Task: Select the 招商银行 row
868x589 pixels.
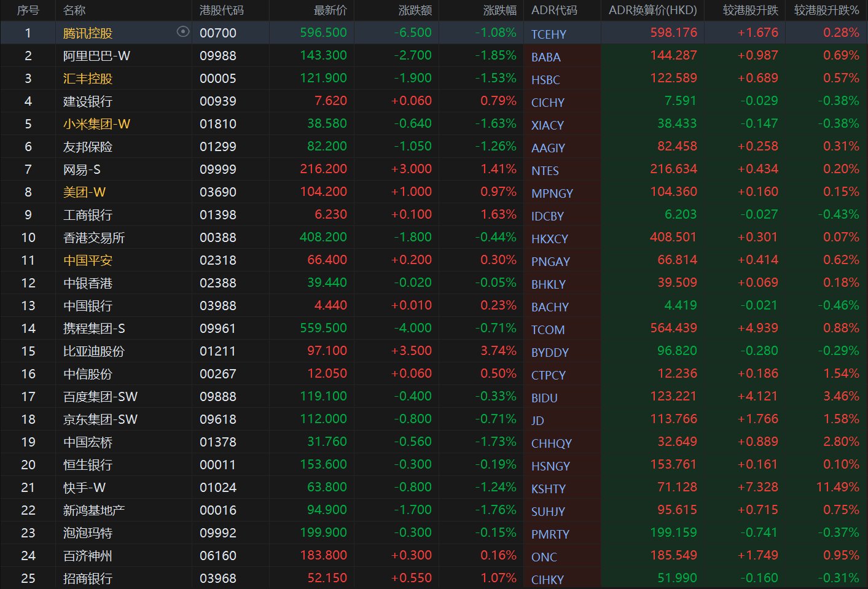Action: 88,579
